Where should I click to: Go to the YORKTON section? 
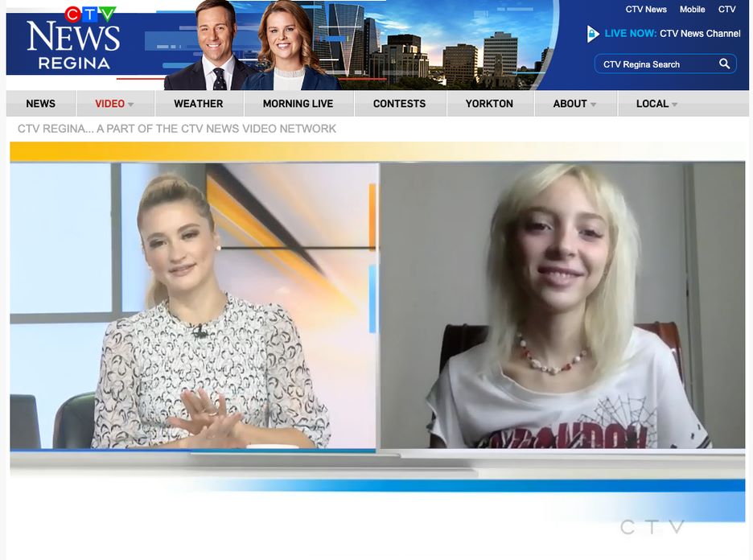click(x=490, y=103)
